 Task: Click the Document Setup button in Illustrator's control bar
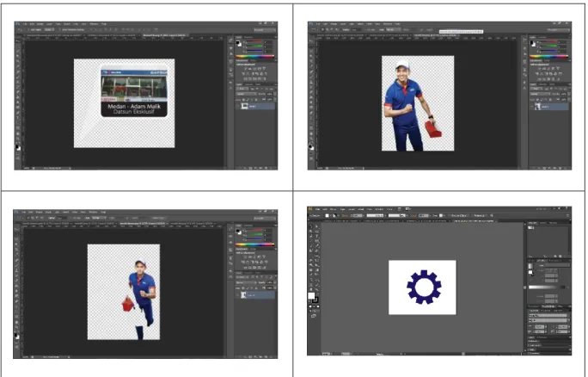(x=459, y=215)
